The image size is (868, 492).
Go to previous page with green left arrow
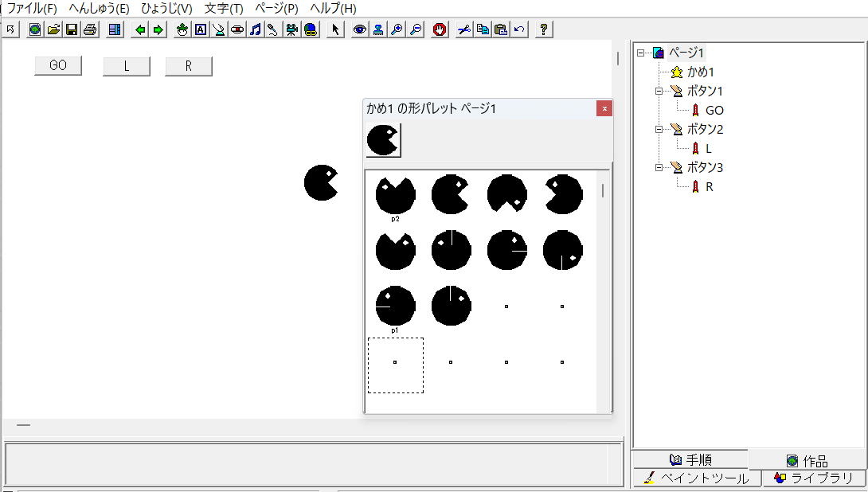point(140,29)
